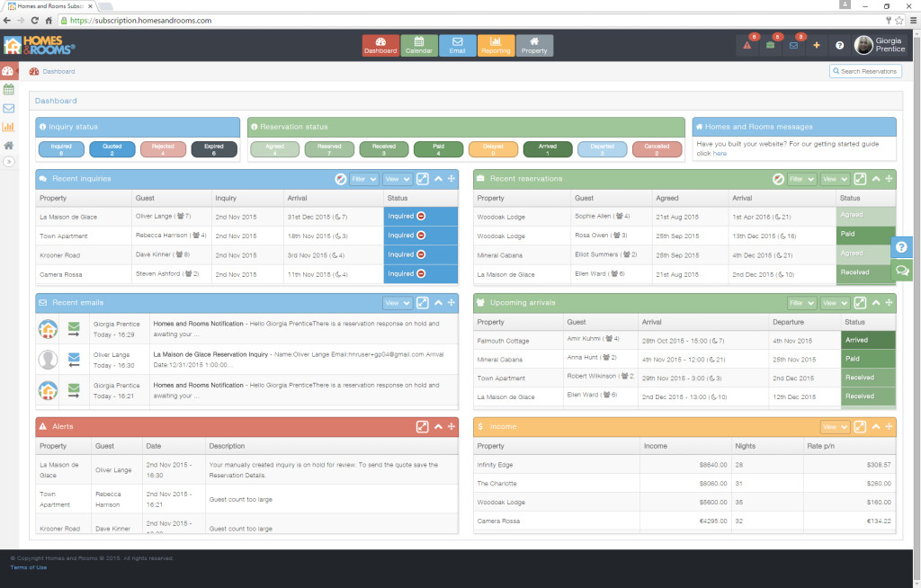Switch to the Property tab in navigation
The image size is (921, 588).
click(534, 45)
